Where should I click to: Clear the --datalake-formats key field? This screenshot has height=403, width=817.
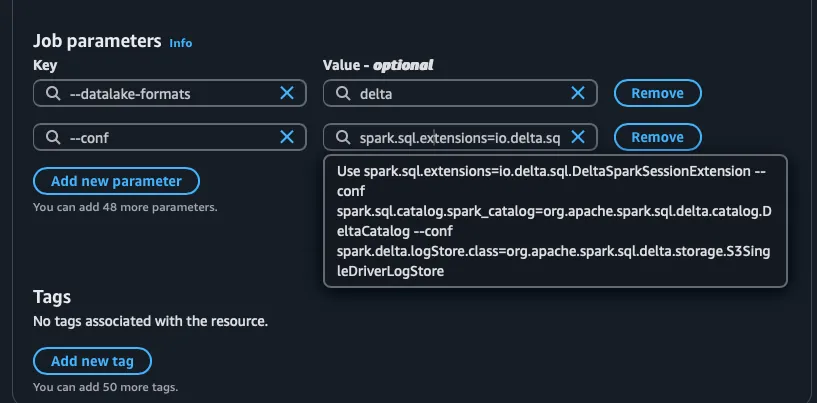[287, 93]
